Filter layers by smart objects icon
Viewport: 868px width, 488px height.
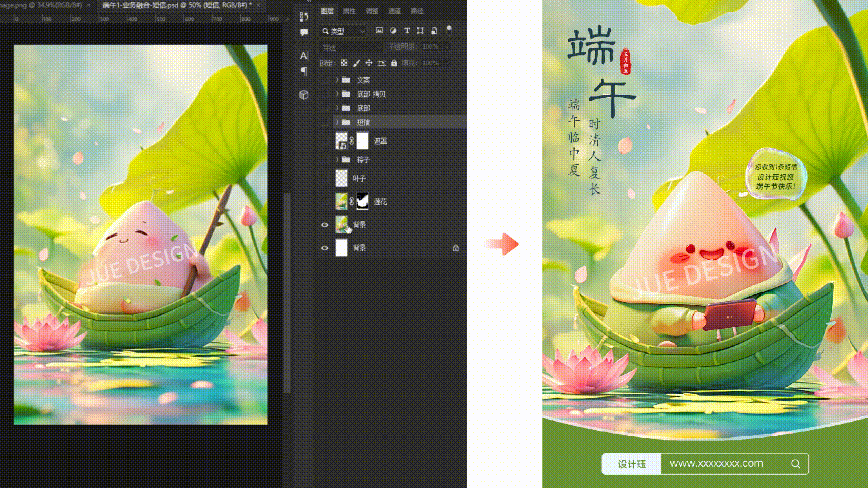tap(434, 31)
